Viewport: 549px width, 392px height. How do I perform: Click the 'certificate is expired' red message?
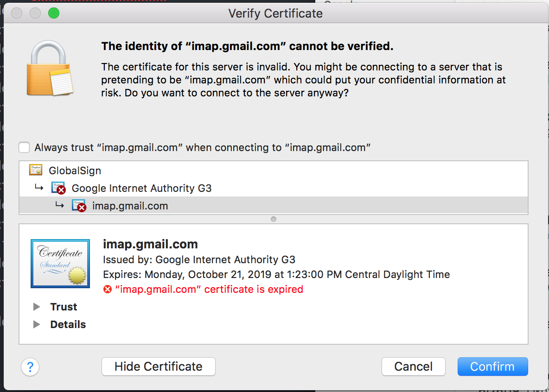click(x=209, y=290)
